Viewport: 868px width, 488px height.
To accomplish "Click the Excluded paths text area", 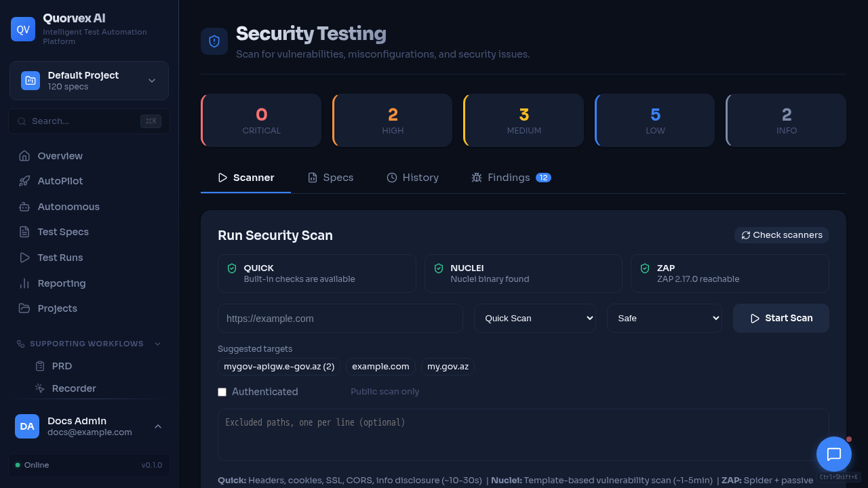I will 524,435.
